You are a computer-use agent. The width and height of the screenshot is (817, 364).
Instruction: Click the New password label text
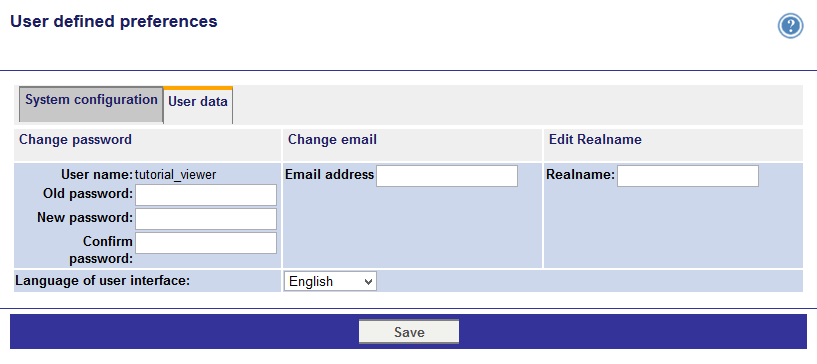pyautogui.click(x=85, y=217)
